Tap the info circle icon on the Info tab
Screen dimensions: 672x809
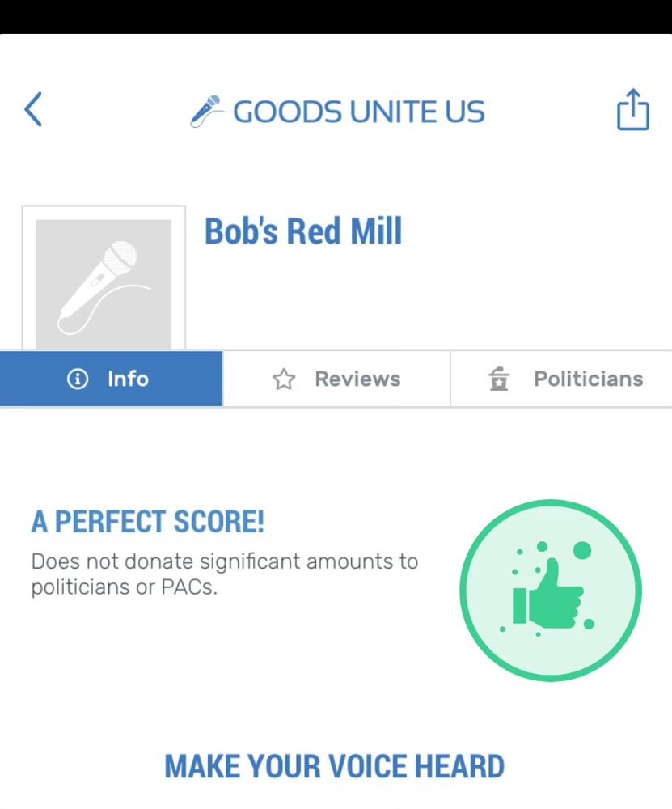[78, 379]
